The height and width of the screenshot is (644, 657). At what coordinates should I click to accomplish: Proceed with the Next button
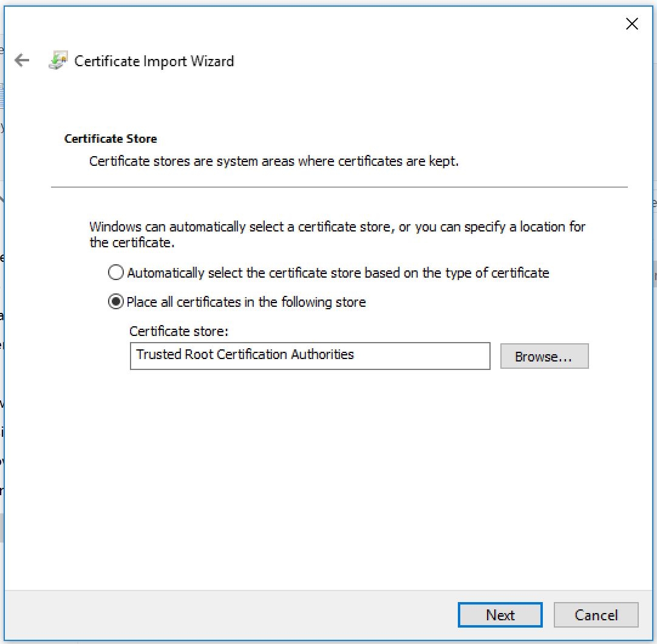500,615
